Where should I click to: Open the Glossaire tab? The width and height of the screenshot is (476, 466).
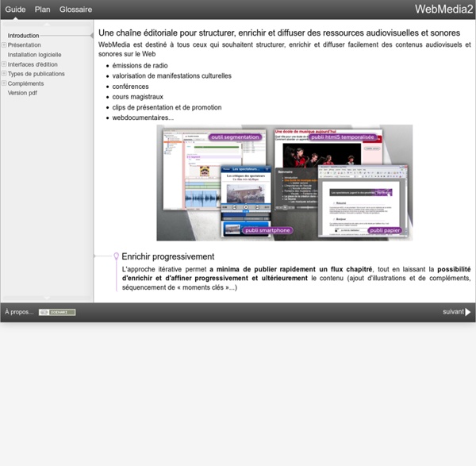tap(75, 10)
